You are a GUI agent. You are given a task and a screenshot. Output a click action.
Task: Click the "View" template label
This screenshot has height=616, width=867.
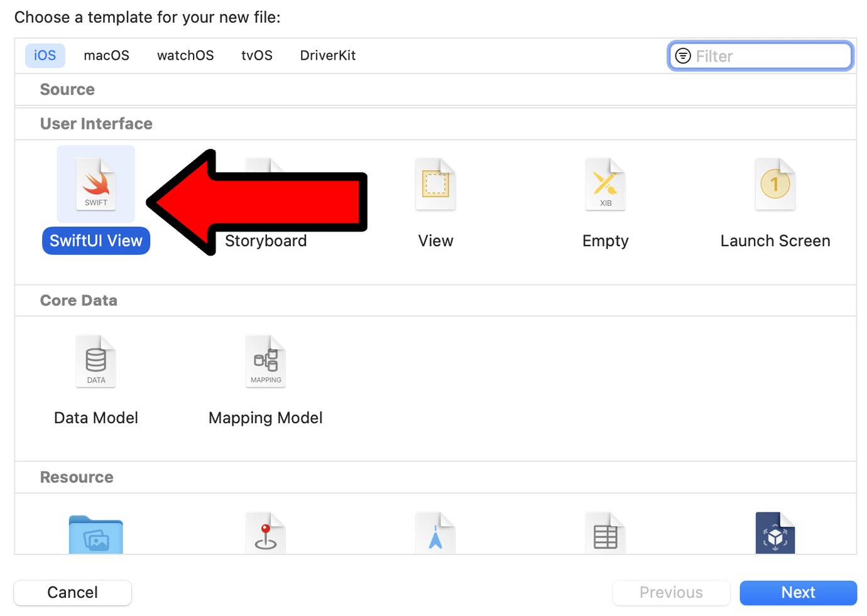tap(436, 240)
